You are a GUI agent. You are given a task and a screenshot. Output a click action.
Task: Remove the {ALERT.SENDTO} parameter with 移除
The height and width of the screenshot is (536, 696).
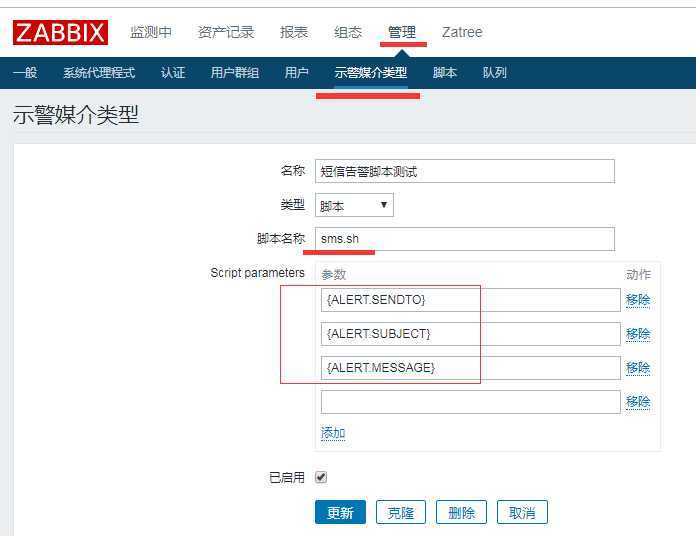[x=638, y=300]
